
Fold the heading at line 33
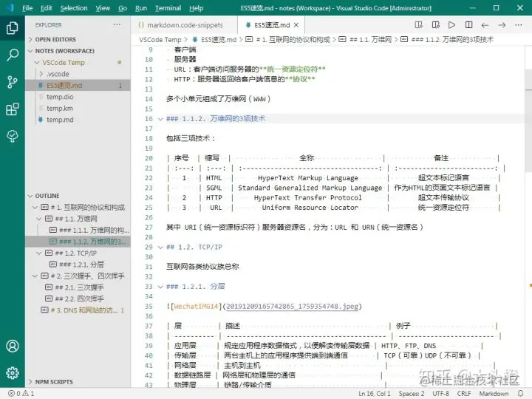click(160, 287)
